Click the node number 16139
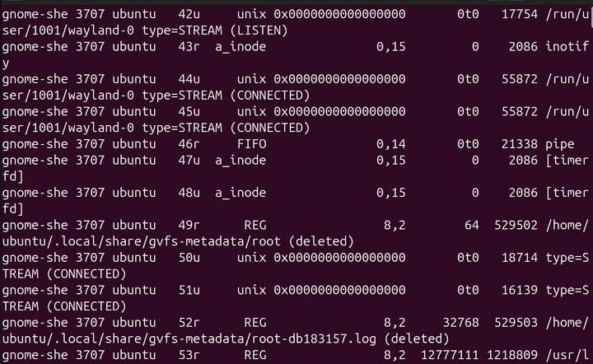The width and height of the screenshot is (593, 364). click(516, 289)
